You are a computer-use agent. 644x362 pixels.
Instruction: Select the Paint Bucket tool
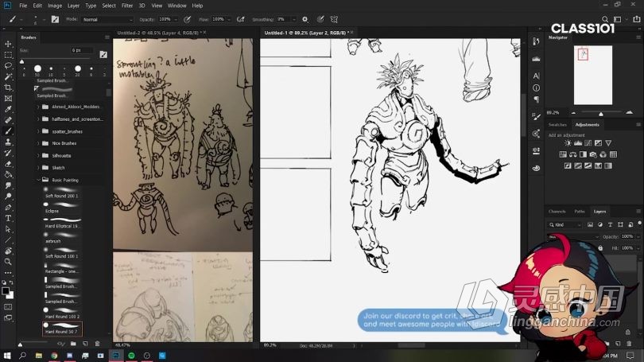coord(8,174)
